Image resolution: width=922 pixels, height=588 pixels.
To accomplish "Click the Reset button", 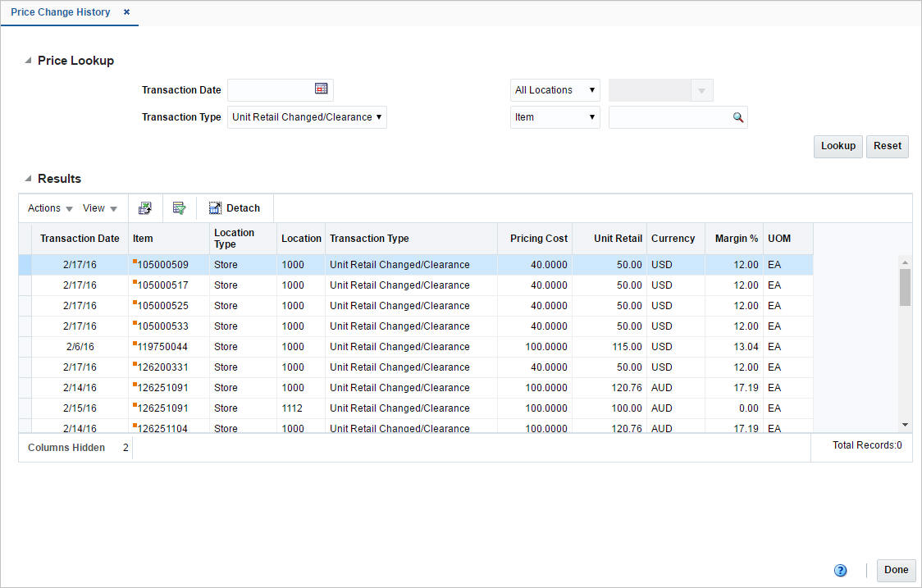I will pyautogui.click(x=887, y=146).
